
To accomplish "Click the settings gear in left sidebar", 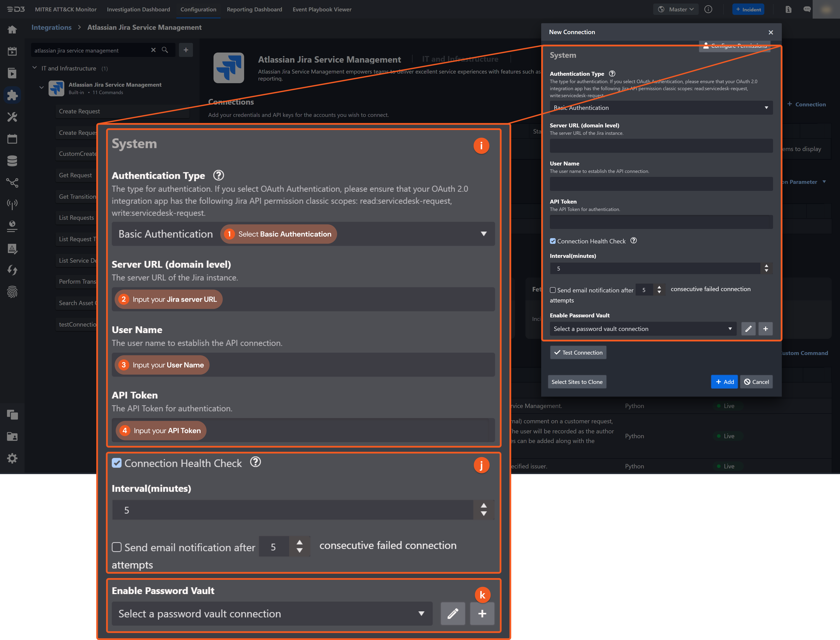I will [12, 458].
